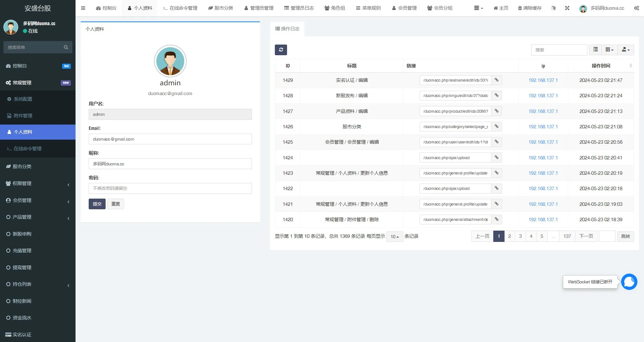Submit the profile form with 提交
644x342 pixels.
click(97, 204)
